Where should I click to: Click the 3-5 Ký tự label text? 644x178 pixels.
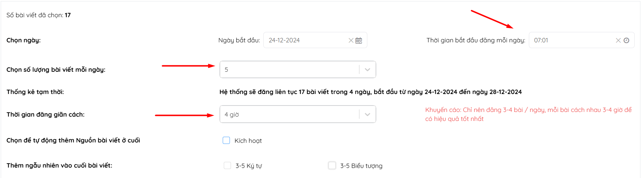(x=249, y=166)
